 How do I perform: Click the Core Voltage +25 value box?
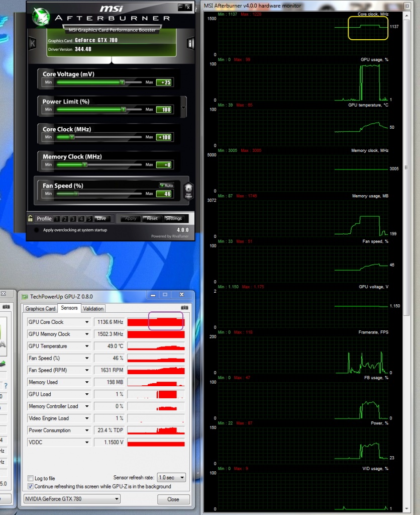pyautogui.click(x=164, y=82)
